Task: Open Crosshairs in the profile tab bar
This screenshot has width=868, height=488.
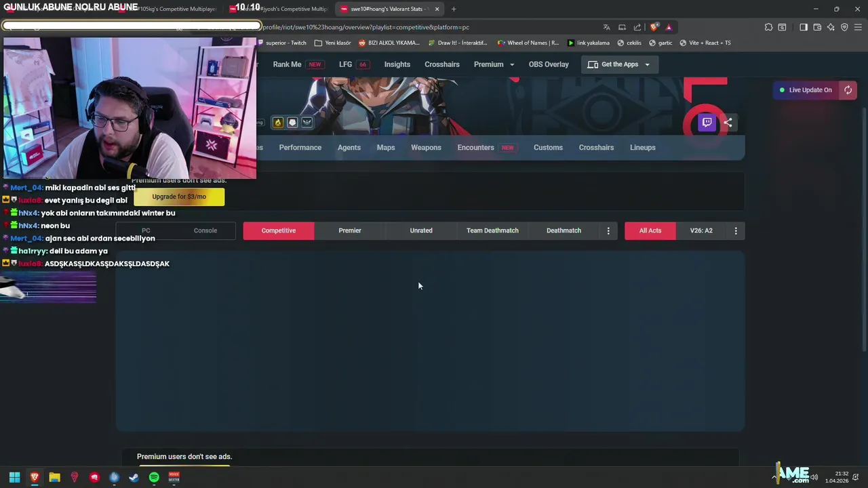Action: coord(596,148)
